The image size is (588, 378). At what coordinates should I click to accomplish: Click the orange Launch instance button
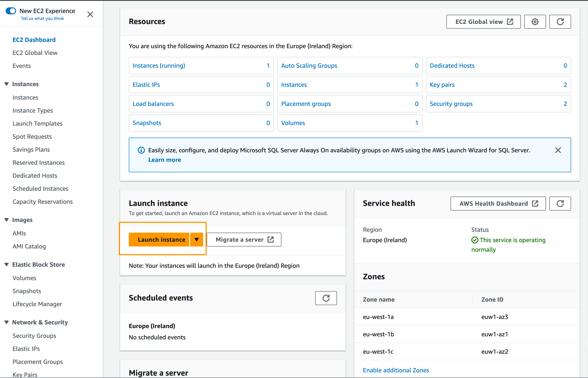point(159,240)
